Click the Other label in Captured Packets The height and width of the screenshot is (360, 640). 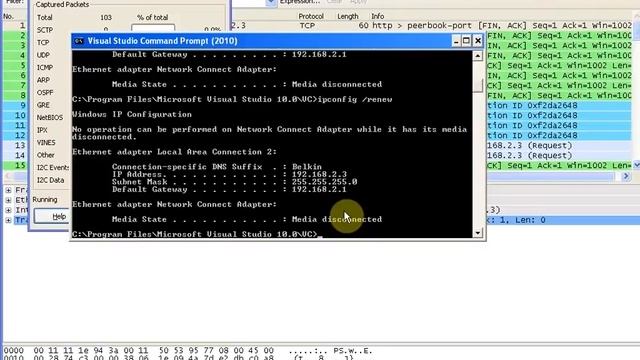coord(45,155)
